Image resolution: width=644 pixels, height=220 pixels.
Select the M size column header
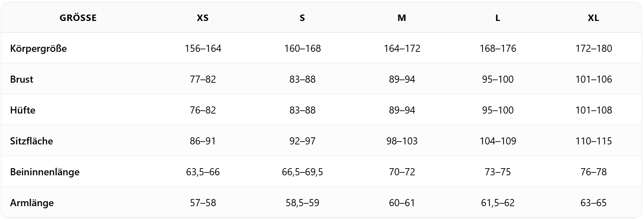[x=401, y=18]
